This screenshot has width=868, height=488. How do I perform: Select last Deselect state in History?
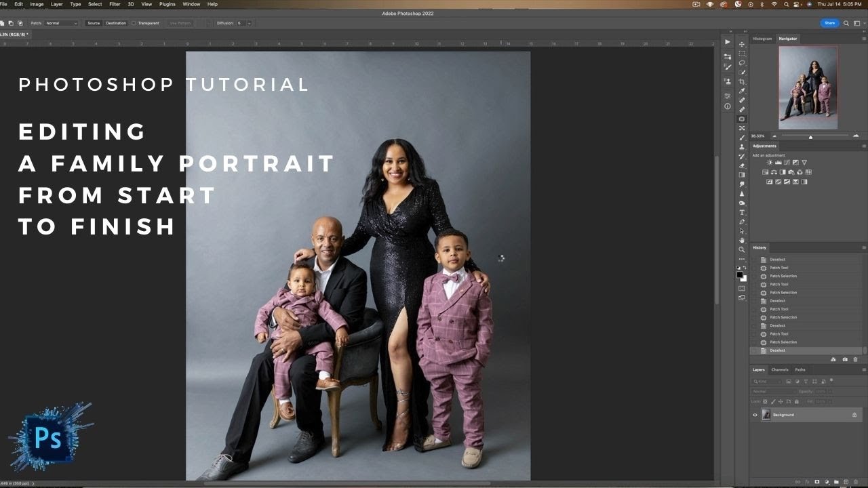coord(806,350)
